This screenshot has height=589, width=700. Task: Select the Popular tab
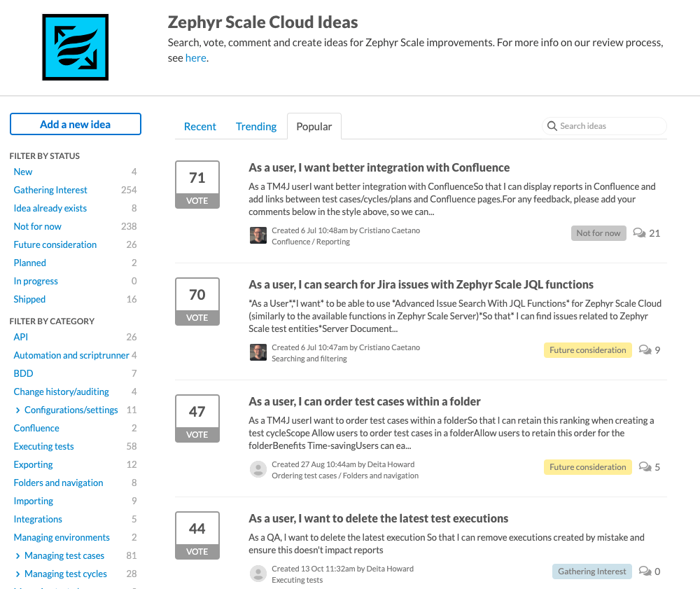pos(314,126)
